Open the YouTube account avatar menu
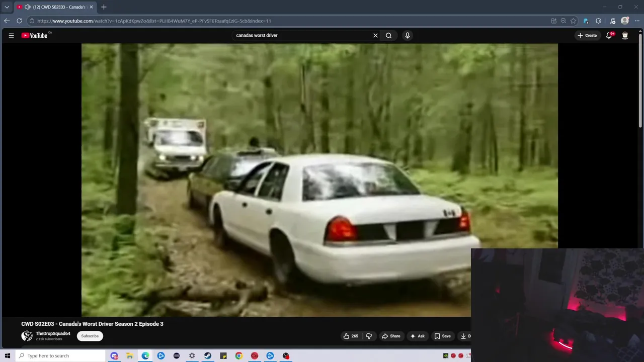Screen dimensions: 644x362 [x=625, y=36]
